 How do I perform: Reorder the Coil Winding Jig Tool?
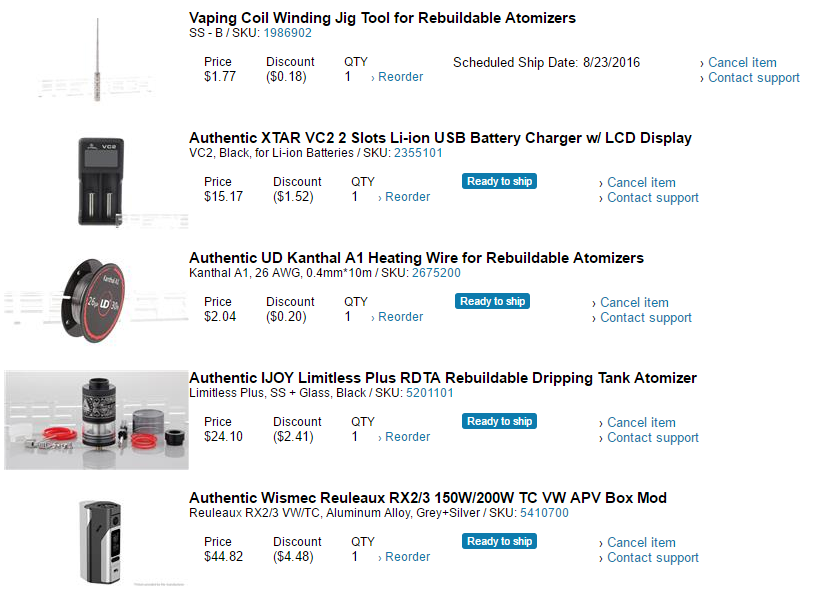pos(400,77)
